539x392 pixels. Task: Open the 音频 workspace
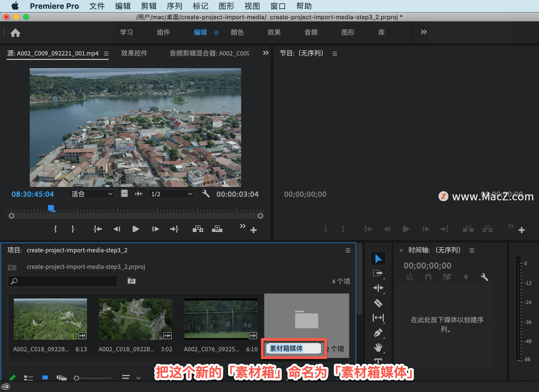(311, 32)
